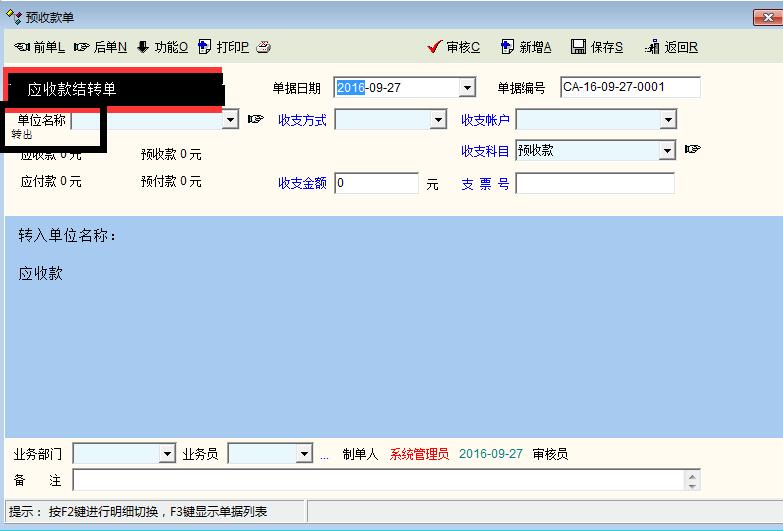The width and height of the screenshot is (783, 531).
Task: Expand the 收支帐户 account dropdown
Action: [668, 120]
